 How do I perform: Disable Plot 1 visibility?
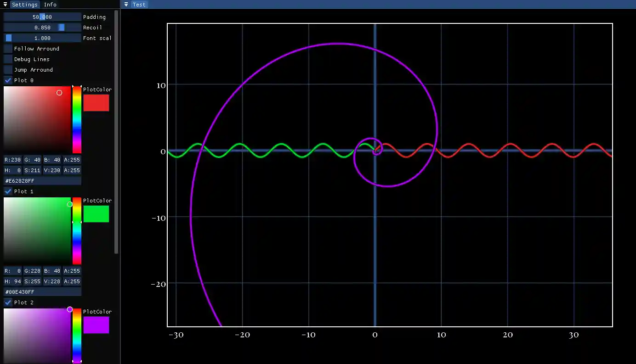(7, 191)
